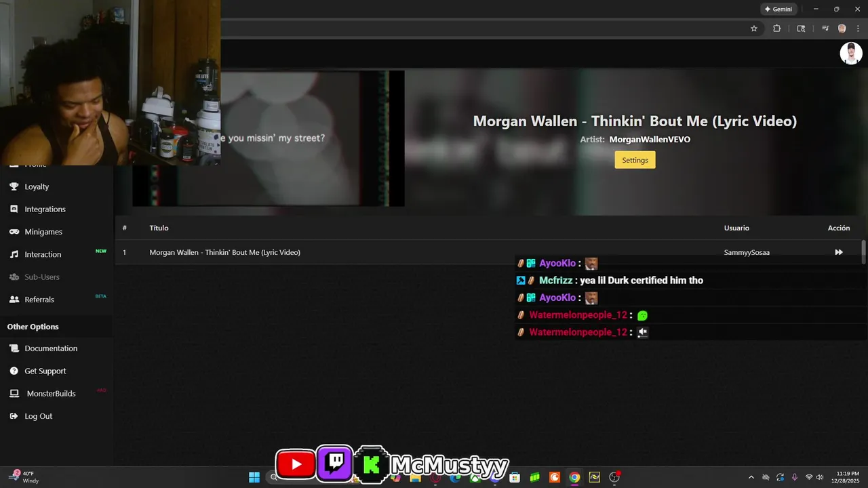Open the Opera browser taskbar icon
The width and height of the screenshot is (868, 488).
tap(435, 478)
